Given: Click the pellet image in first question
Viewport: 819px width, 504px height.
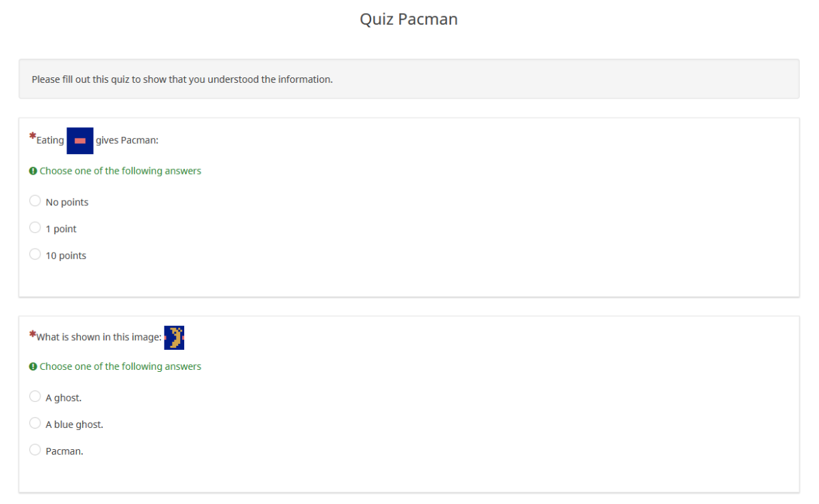Looking at the screenshot, I should click(80, 140).
